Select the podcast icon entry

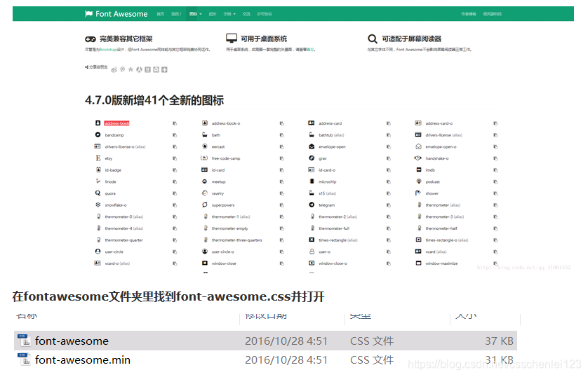click(x=428, y=181)
